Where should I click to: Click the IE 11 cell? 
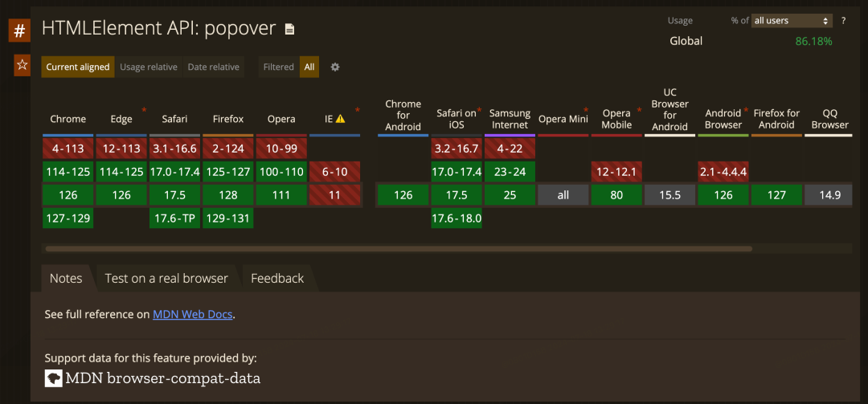tap(334, 195)
